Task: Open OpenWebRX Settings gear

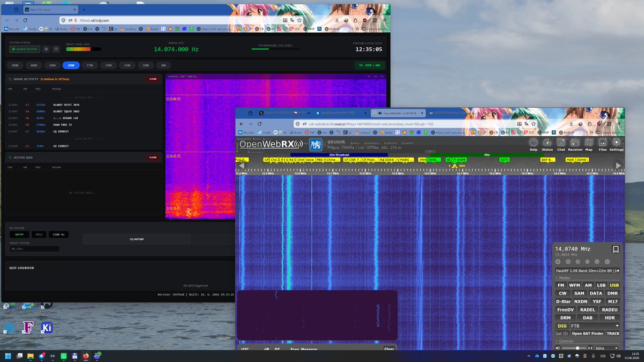Action: 616,144
